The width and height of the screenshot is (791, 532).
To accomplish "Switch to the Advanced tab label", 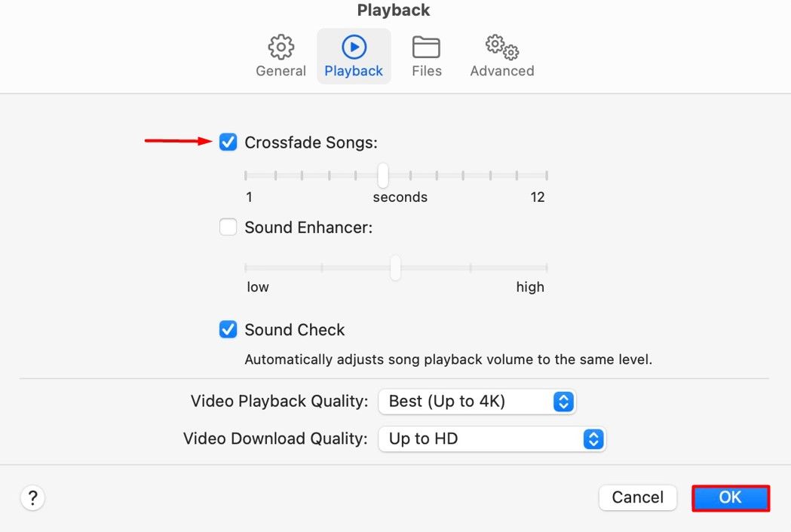I will pyautogui.click(x=502, y=71).
